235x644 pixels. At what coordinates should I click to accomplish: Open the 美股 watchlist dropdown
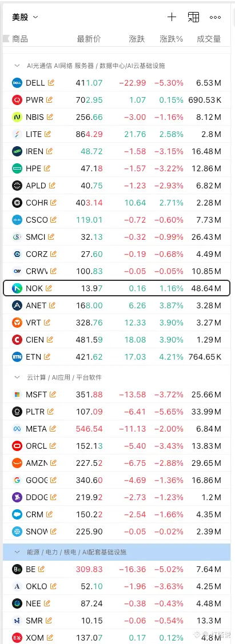click(x=25, y=17)
